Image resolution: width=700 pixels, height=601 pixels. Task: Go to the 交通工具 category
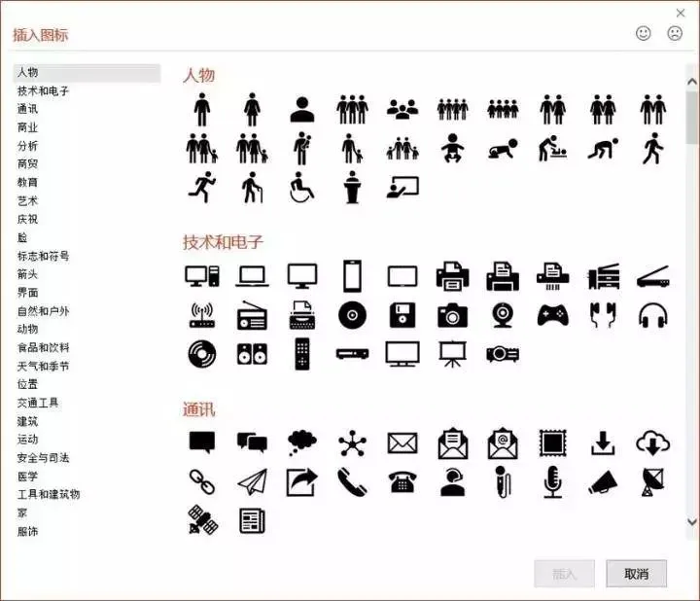(x=38, y=403)
